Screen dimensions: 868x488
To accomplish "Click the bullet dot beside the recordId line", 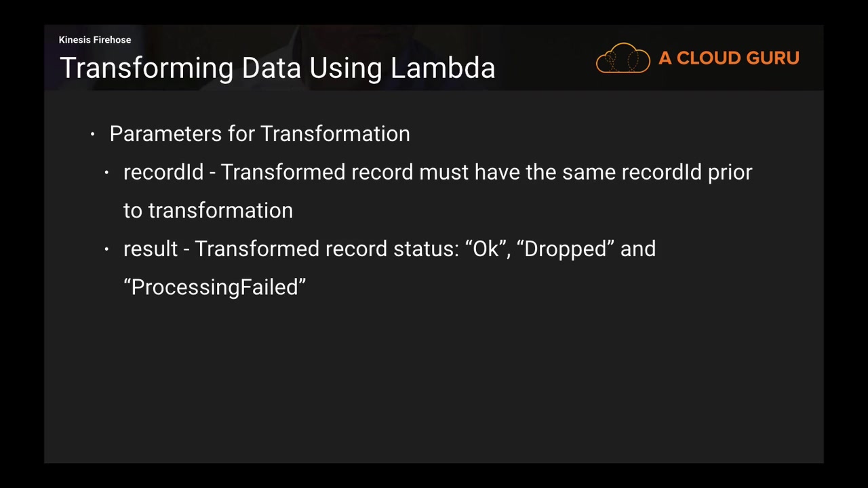I will pos(106,173).
